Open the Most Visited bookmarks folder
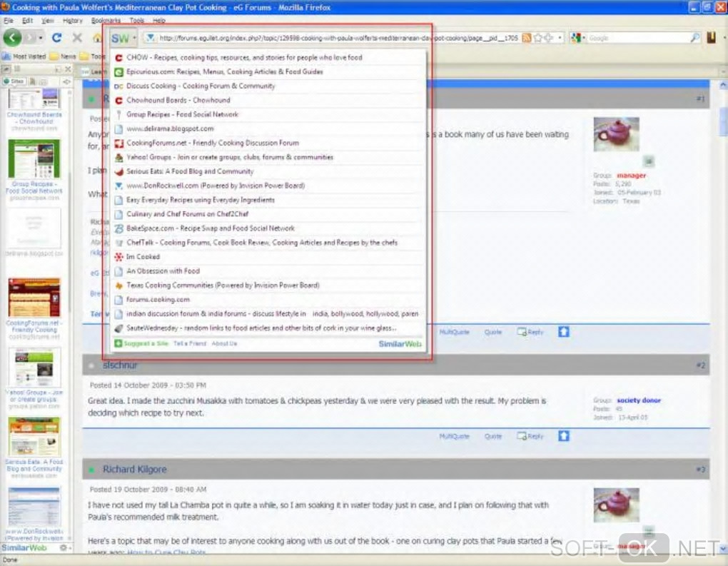 pyautogui.click(x=24, y=56)
